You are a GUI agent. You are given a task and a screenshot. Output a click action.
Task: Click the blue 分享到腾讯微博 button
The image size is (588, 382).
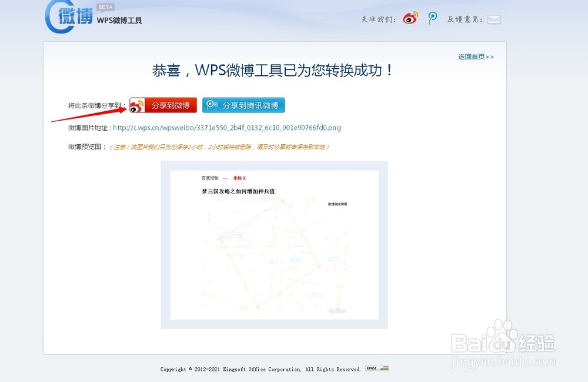[243, 105]
